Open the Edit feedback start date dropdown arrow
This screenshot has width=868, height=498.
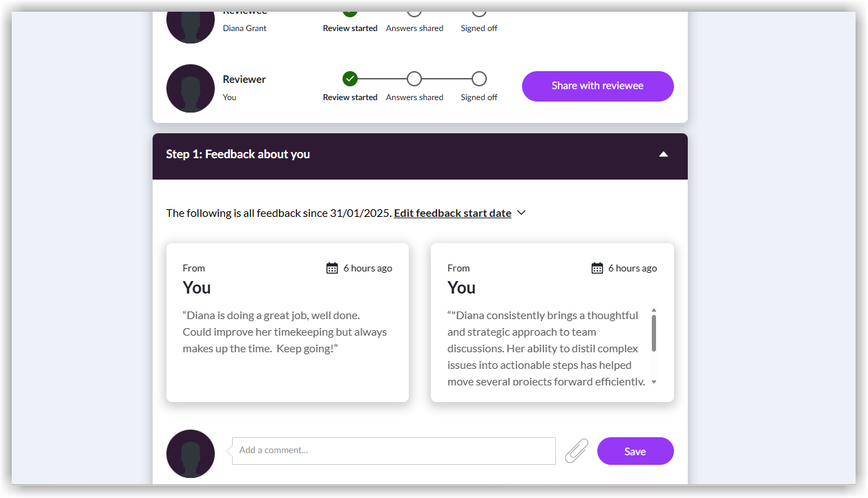pos(521,213)
